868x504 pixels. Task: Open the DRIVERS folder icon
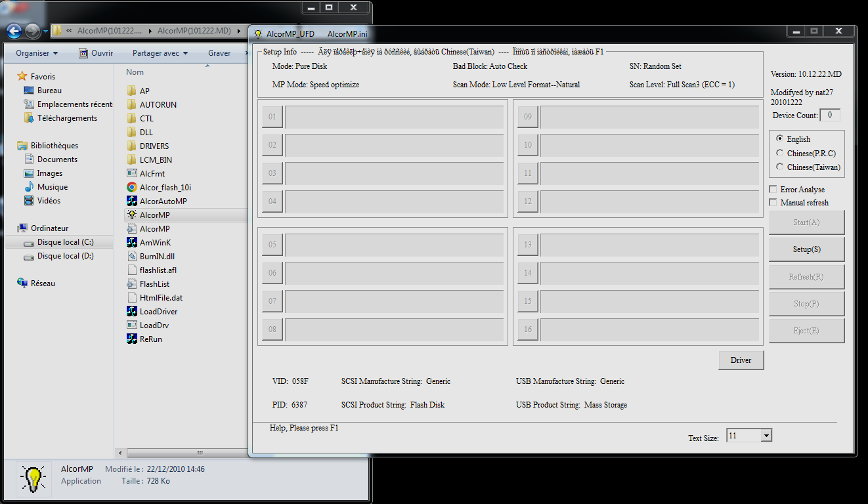131,146
